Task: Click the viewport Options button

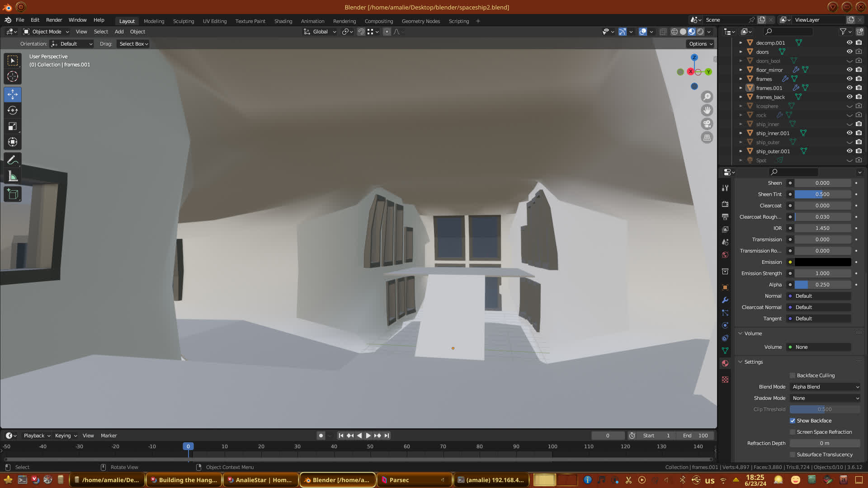Action: click(701, 44)
